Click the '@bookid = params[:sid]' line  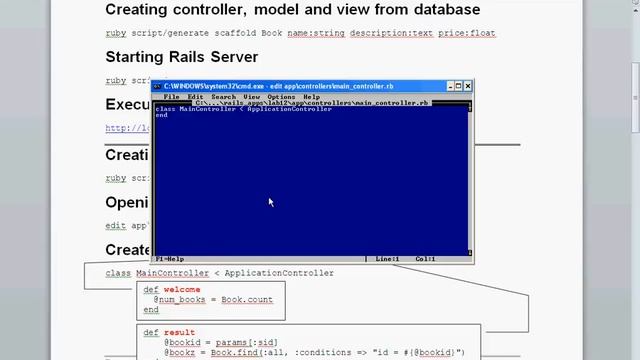(x=221, y=342)
